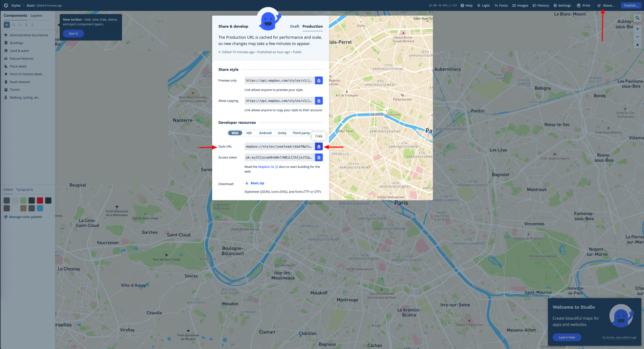
Task: Switch to the Draft tab
Action: tap(295, 26)
